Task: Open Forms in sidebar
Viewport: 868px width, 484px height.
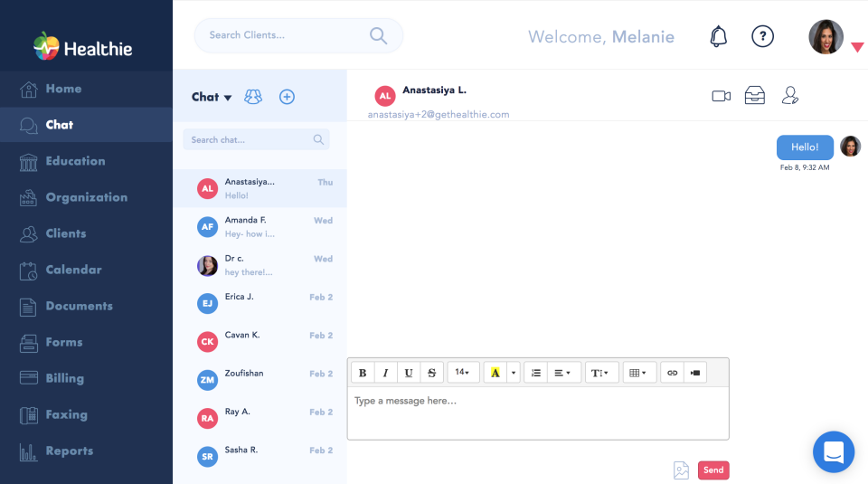Action: [87, 342]
